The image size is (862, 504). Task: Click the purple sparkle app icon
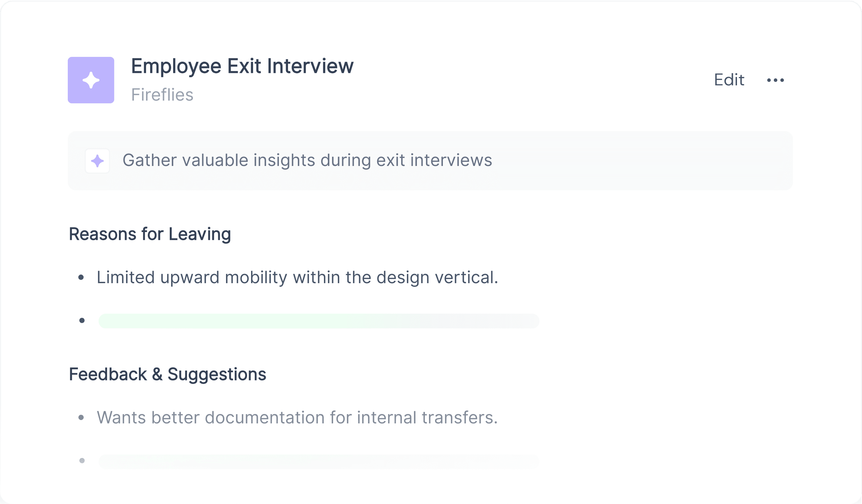pos(91,80)
